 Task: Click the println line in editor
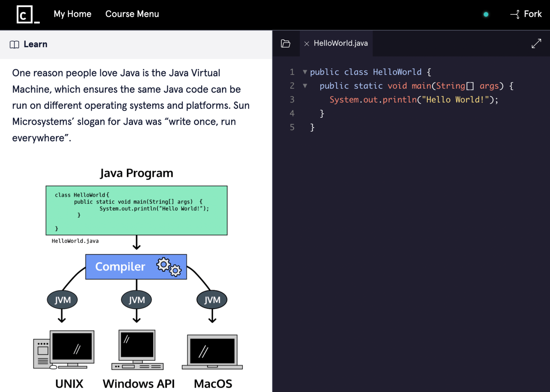pyautogui.click(x=413, y=100)
